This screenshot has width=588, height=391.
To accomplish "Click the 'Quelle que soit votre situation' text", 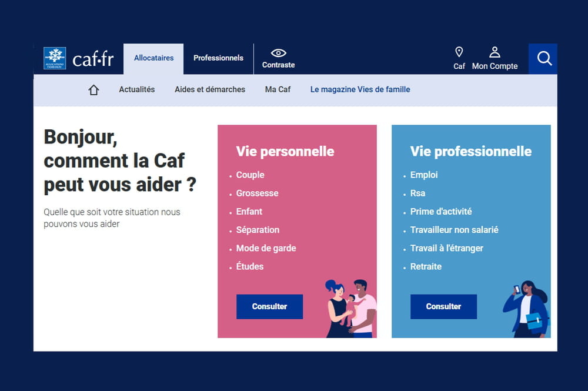I will (112, 218).
